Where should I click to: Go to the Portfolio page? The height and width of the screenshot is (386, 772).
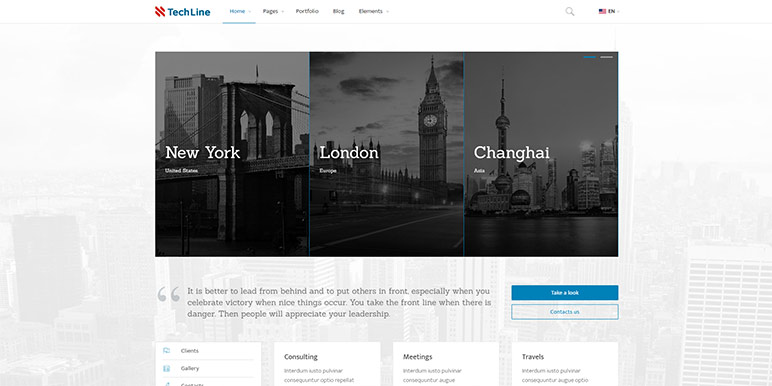pyautogui.click(x=307, y=11)
